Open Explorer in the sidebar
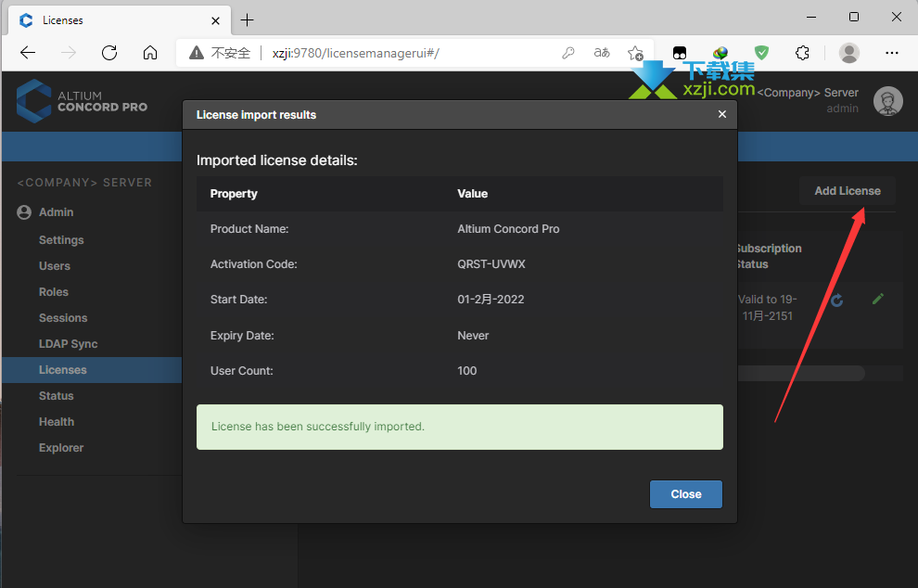This screenshot has height=588, width=918. 61,447
